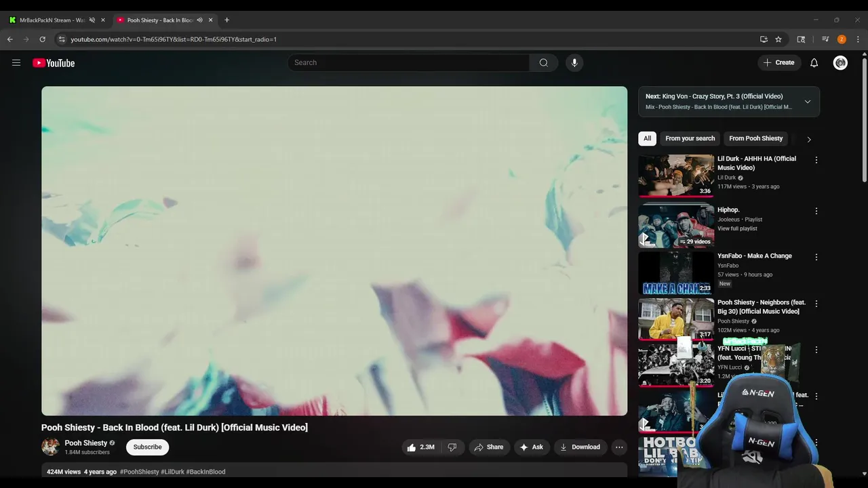
Task: Focus the YouTube search box
Action: pyautogui.click(x=408, y=63)
